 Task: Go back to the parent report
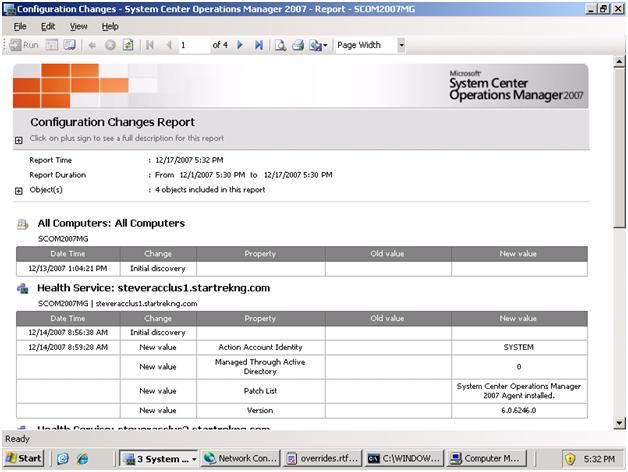tap(92, 45)
